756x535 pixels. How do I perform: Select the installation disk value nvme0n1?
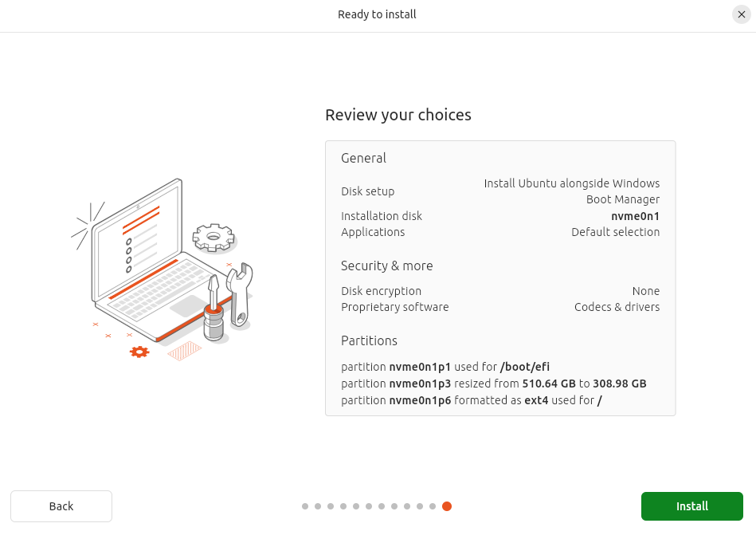(635, 216)
